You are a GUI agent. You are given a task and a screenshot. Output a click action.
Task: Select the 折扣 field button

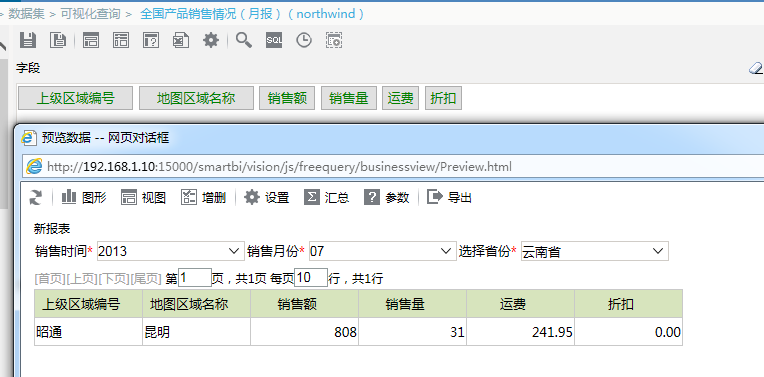coord(443,98)
